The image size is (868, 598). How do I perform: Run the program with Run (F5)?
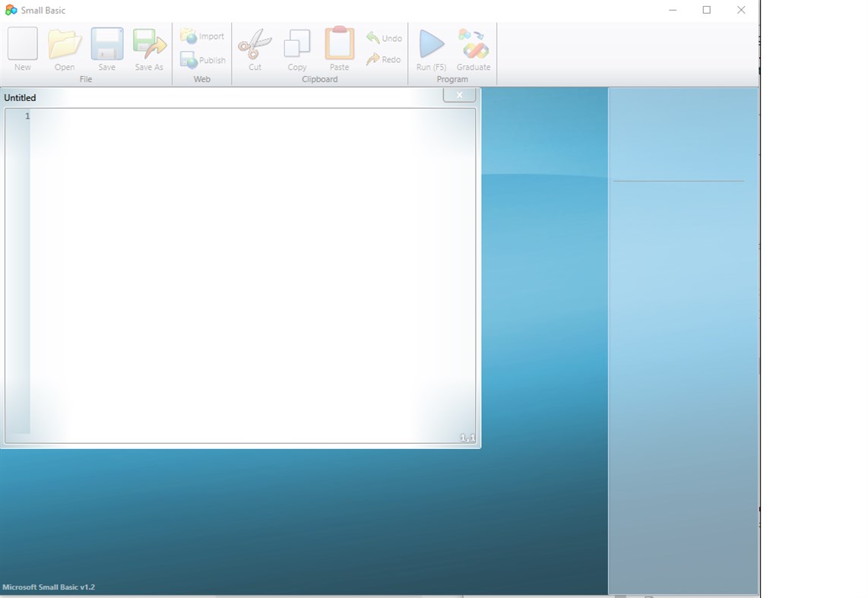(430, 46)
